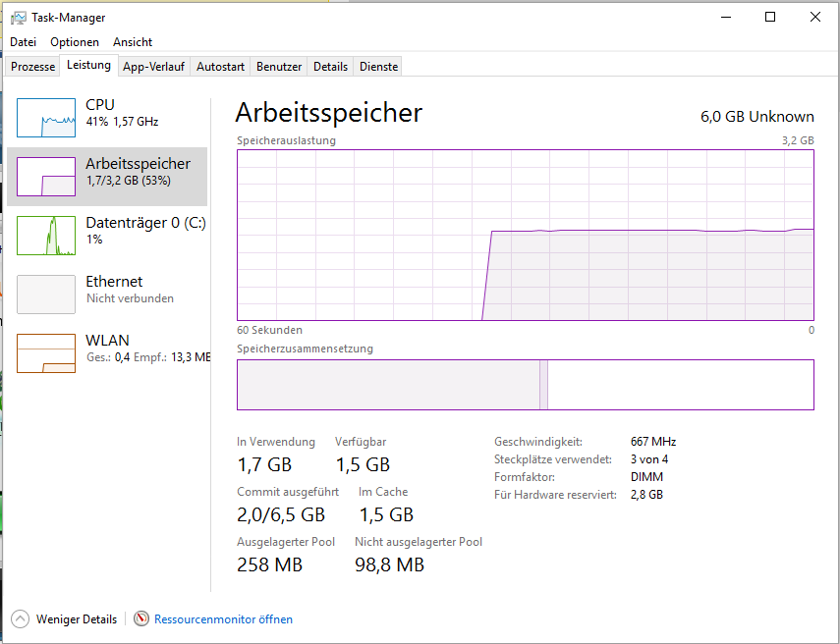Click the Ressourcenmonitor gauge icon

(x=142, y=618)
